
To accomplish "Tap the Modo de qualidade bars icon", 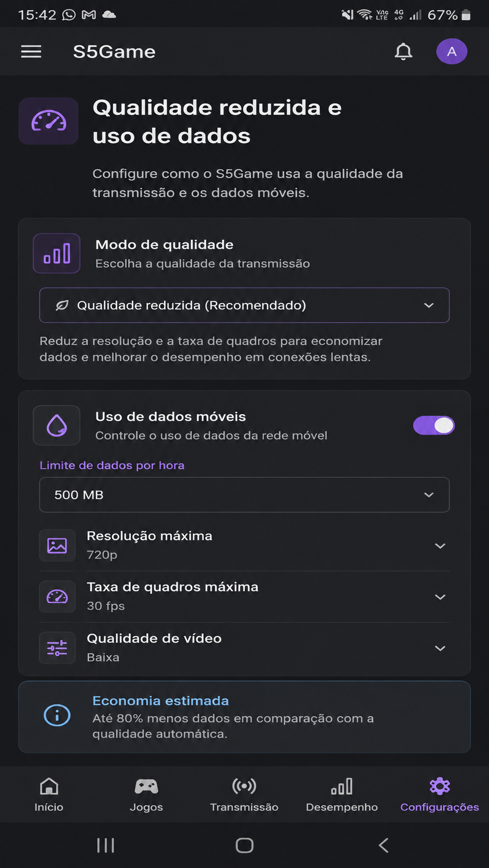I will click(x=57, y=253).
